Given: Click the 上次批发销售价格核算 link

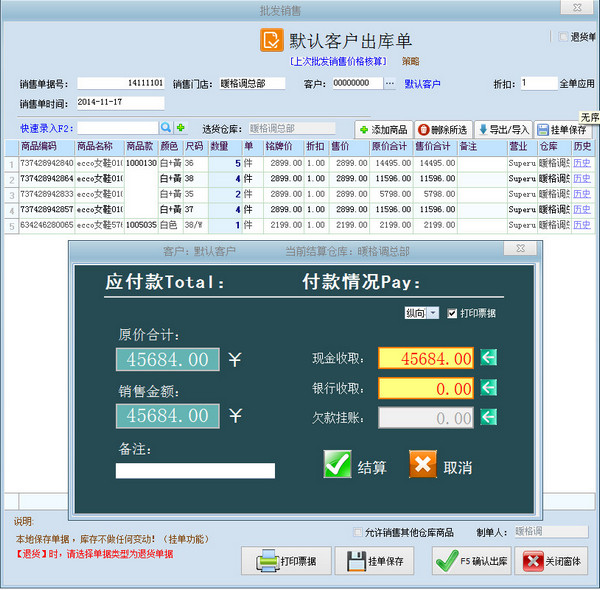Looking at the screenshot, I should [x=339, y=61].
